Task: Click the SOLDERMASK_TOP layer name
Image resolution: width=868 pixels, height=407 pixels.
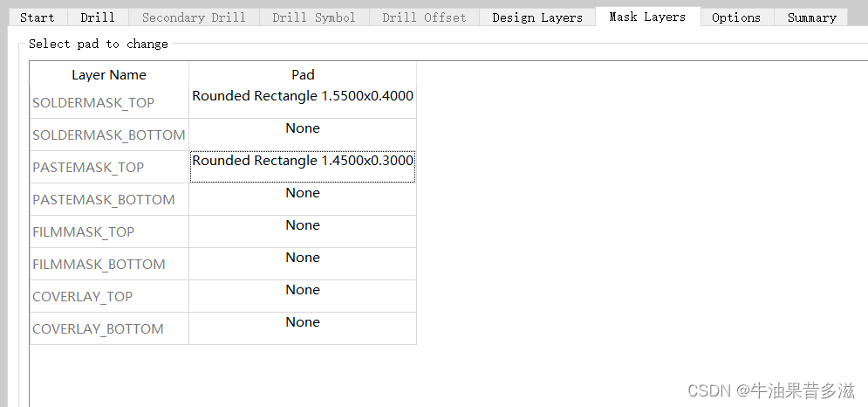Action: click(x=93, y=103)
